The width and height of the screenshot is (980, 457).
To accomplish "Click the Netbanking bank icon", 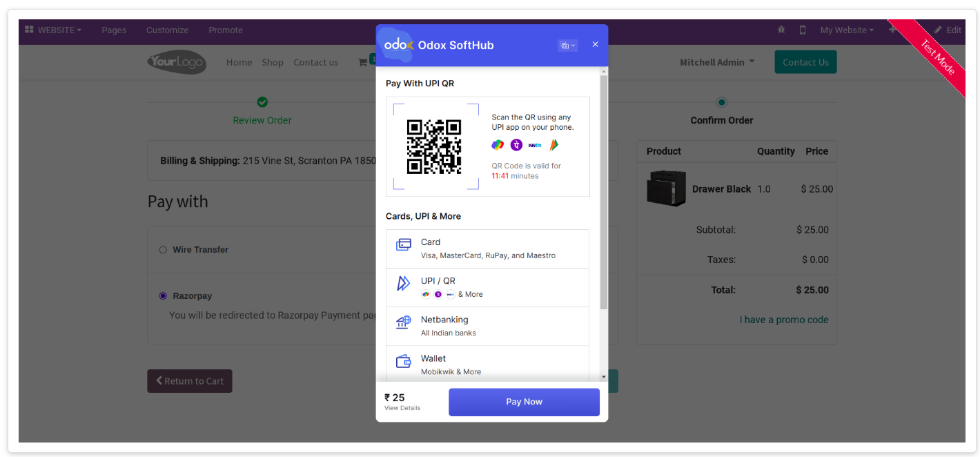I will (x=404, y=322).
